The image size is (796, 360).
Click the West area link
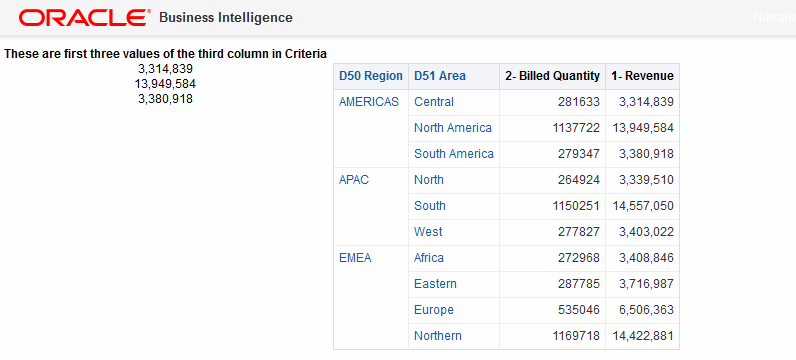point(428,232)
